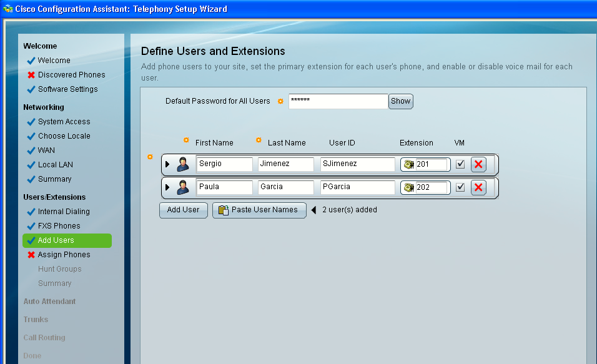This screenshot has height=364, width=597.
Task: Click checkmark icon next to System Access
Action: [31, 122]
